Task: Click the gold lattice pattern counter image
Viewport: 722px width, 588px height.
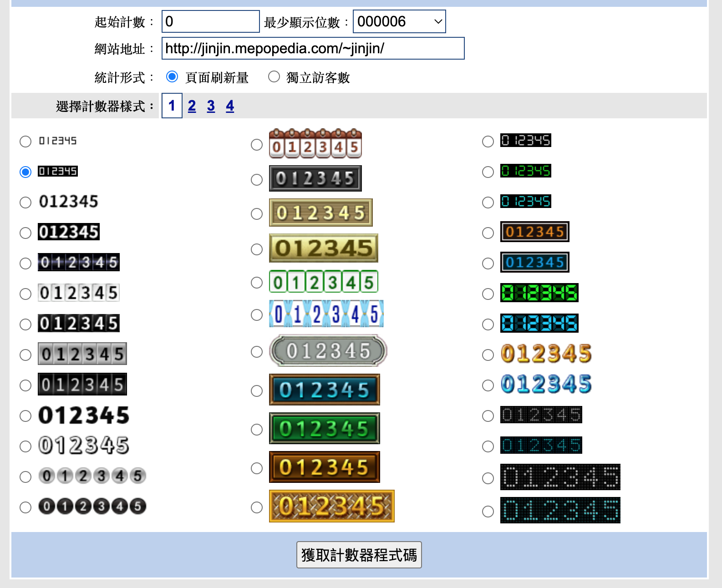Action: click(x=331, y=506)
